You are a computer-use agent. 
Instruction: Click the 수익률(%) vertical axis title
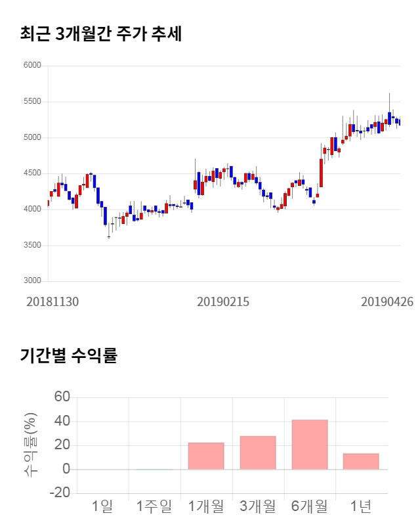pos(30,445)
